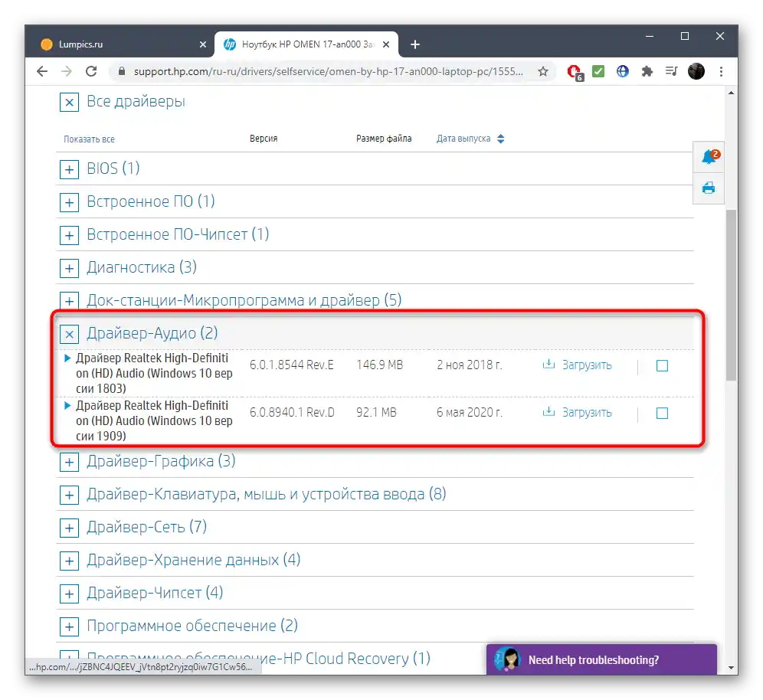Click the Размер файла column header

point(384,139)
